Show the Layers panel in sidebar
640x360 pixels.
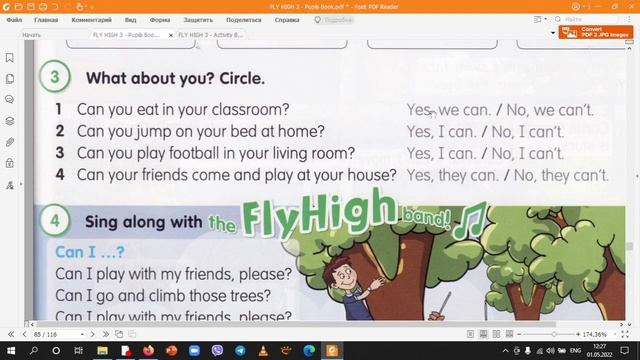pos(10,121)
